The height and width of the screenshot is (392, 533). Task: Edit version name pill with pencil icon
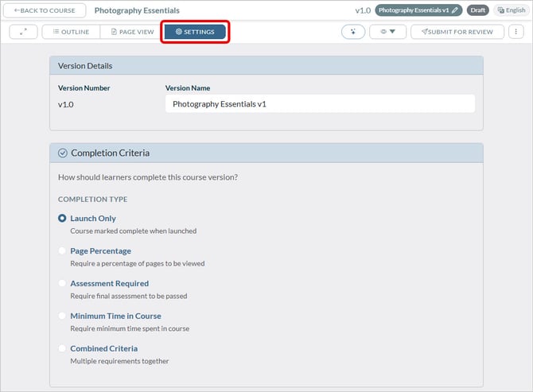418,10
